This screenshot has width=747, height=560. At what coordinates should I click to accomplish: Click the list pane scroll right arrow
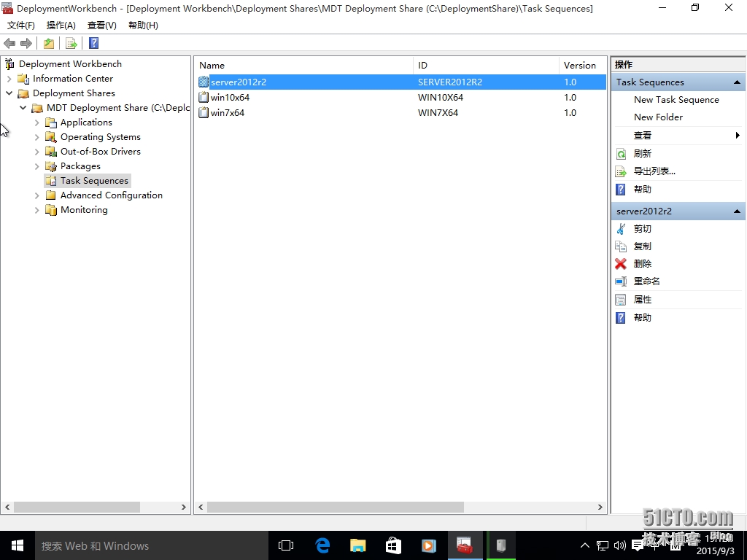coord(600,507)
